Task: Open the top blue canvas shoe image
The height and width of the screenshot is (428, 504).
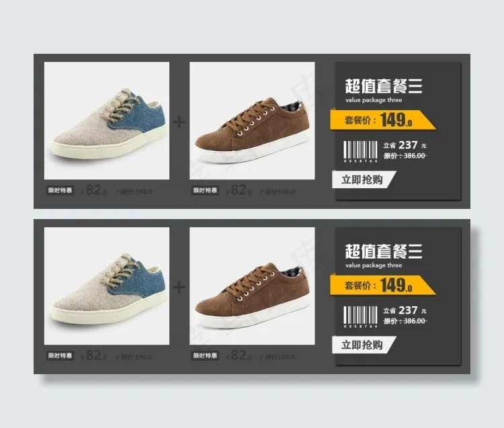Action: pos(107,120)
